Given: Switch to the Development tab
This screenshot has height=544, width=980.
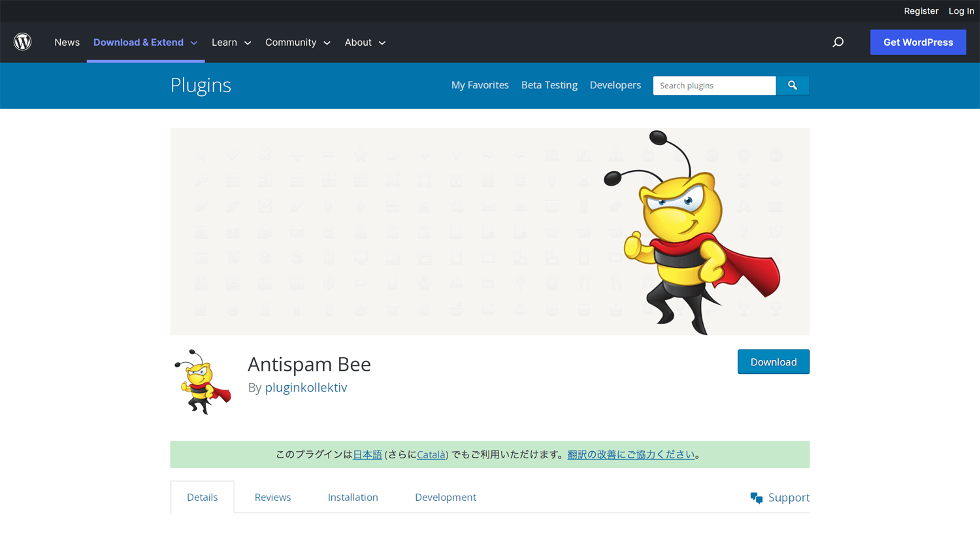Looking at the screenshot, I should pyautogui.click(x=446, y=497).
